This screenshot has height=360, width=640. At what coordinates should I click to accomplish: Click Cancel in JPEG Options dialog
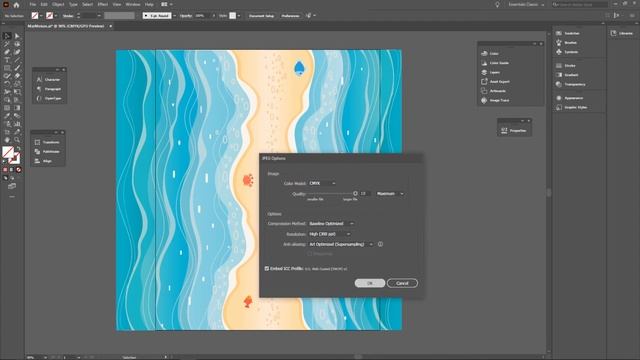(402, 283)
